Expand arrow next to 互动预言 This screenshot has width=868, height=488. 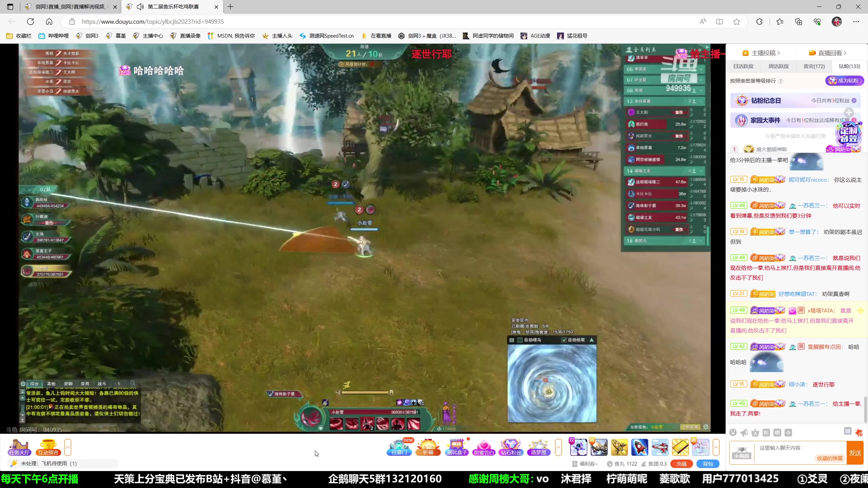(68, 447)
